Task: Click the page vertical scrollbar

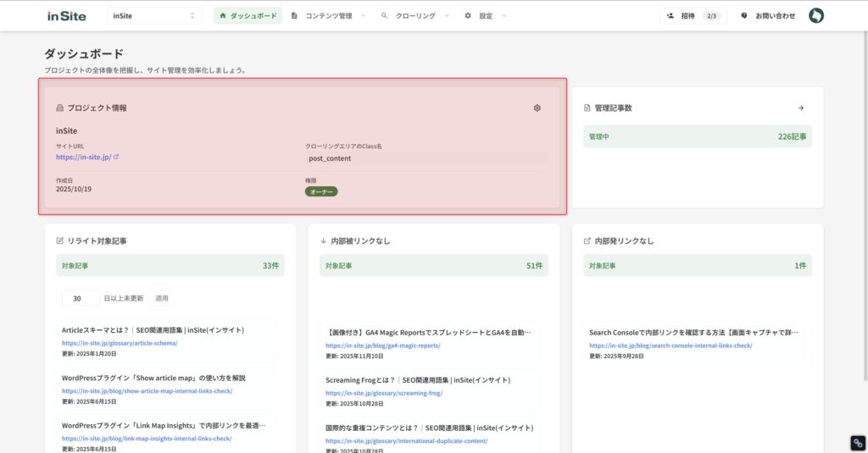Action: tap(865, 205)
